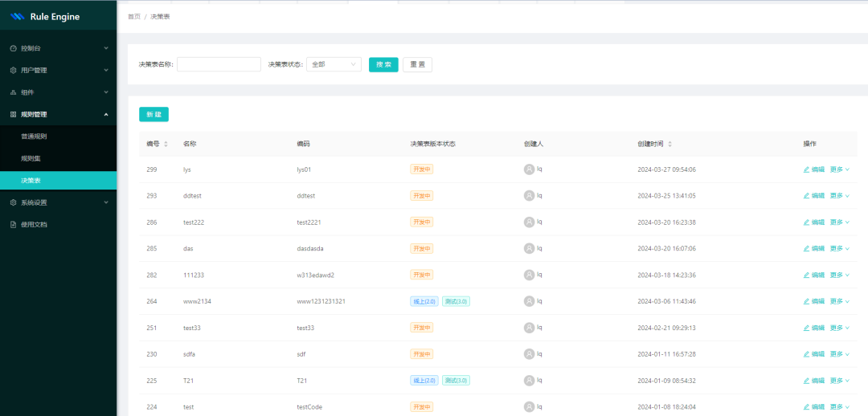This screenshot has width=868, height=416.
Task: Go to 首页 via breadcrumb
Action: click(x=133, y=16)
